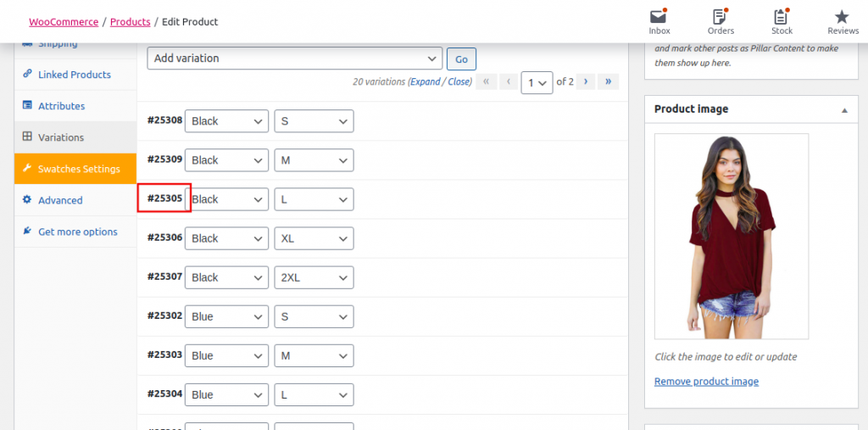Open color dropdown for variation #25306
Screen dimensions: 868x430
point(226,238)
